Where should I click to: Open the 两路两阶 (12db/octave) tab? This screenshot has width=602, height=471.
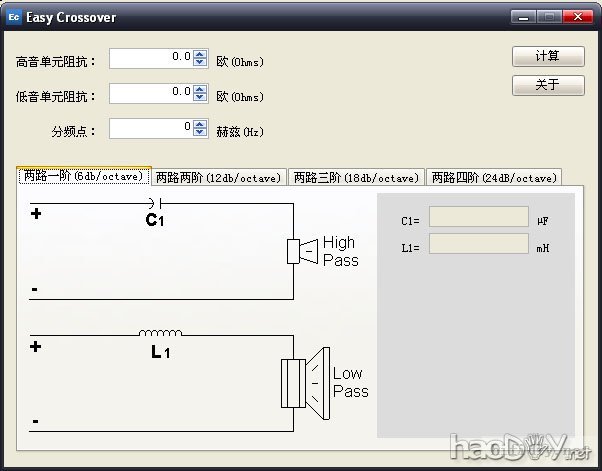point(219,178)
